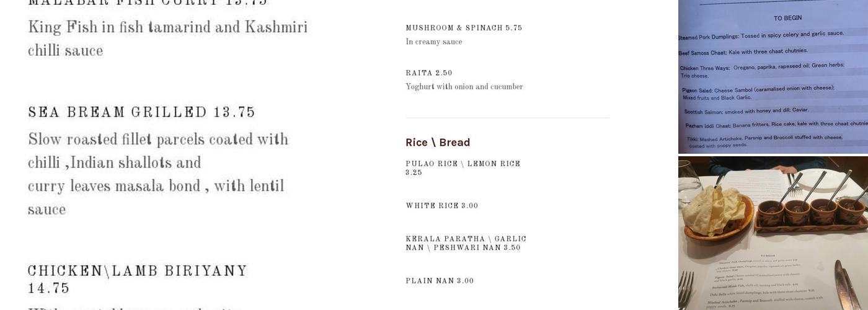Select the Sea Bream Grilled 13.75 heading
The image size is (868, 310).
(141, 112)
